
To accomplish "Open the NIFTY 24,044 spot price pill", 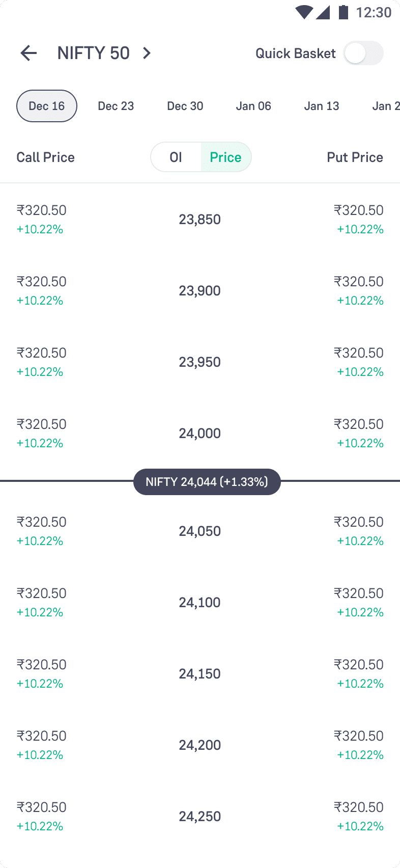I will (x=207, y=482).
